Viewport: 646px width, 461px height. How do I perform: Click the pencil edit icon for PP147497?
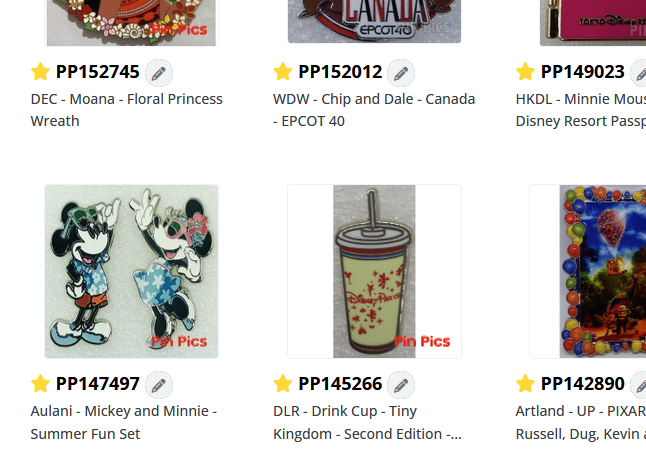(x=158, y=384)
